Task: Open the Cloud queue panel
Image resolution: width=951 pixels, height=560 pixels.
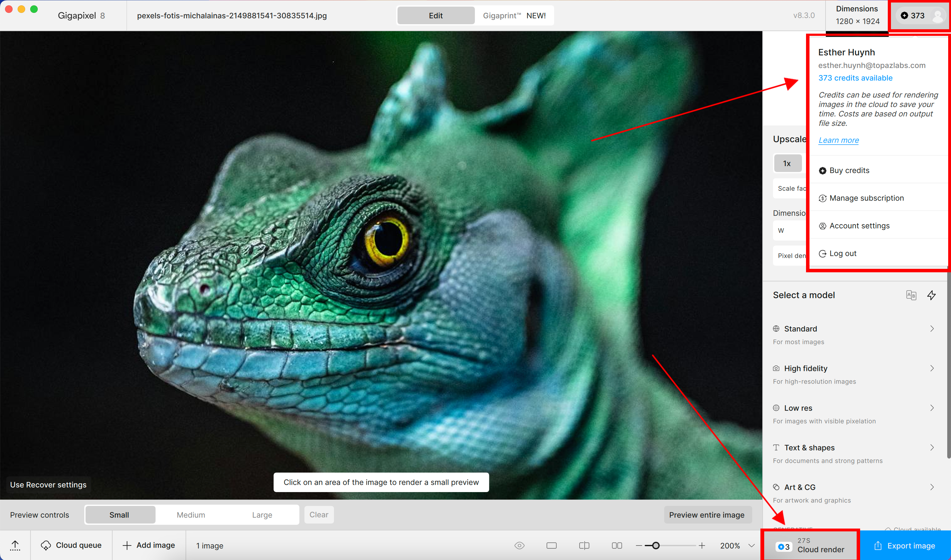Action: point(71,545)
